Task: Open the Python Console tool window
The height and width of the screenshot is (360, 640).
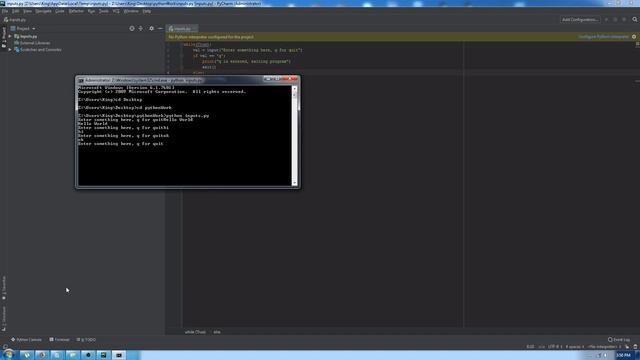Action: coord(27,340)
